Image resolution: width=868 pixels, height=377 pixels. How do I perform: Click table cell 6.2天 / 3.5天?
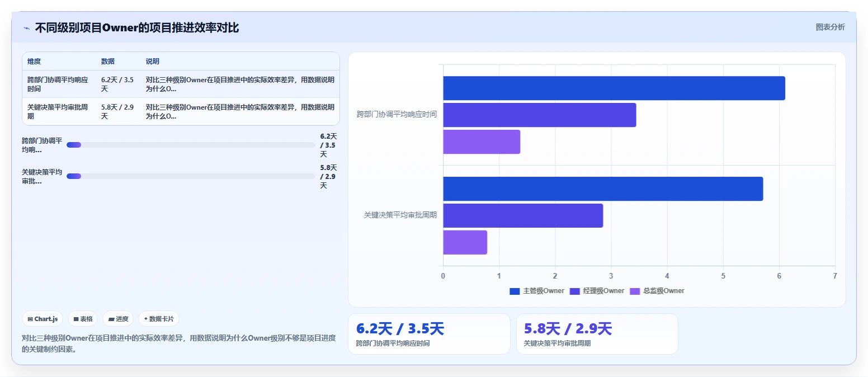(x=118, y=84)
